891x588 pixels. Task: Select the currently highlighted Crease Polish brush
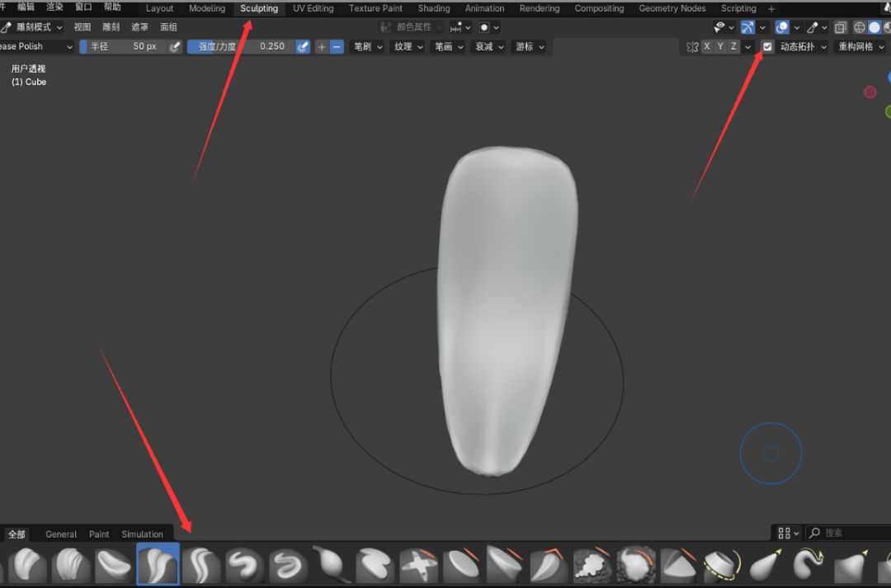pos(158,565)
